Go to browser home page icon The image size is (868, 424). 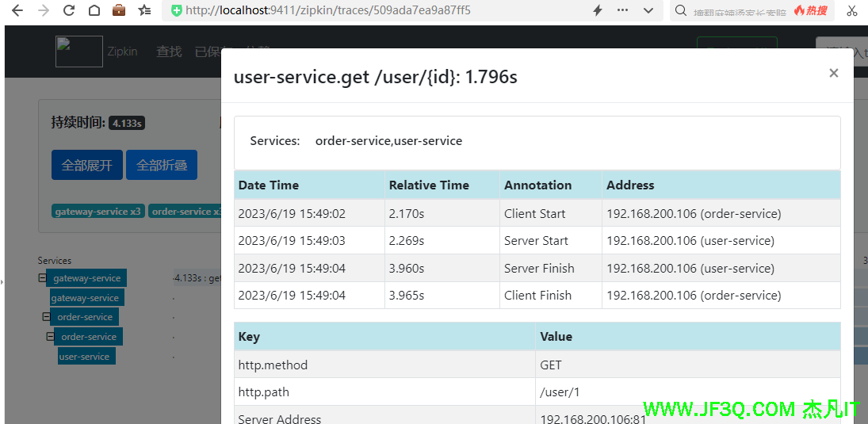click(94, 10)
